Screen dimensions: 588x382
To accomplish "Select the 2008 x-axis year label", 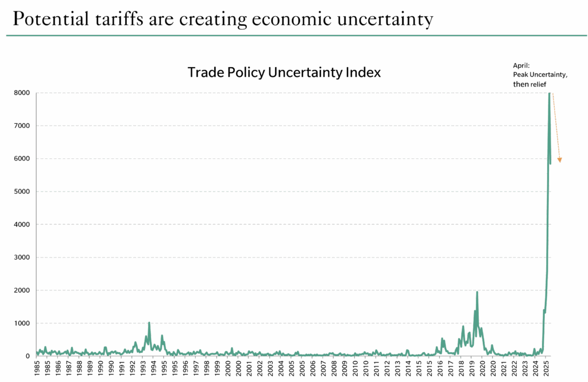I will coord(334,368).
